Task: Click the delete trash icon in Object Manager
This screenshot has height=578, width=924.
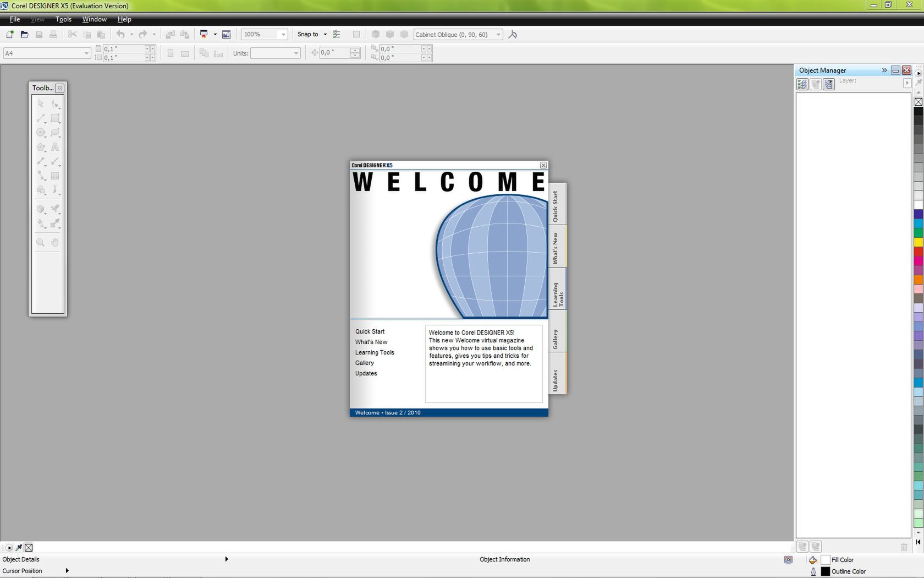Action: (904, 547)
